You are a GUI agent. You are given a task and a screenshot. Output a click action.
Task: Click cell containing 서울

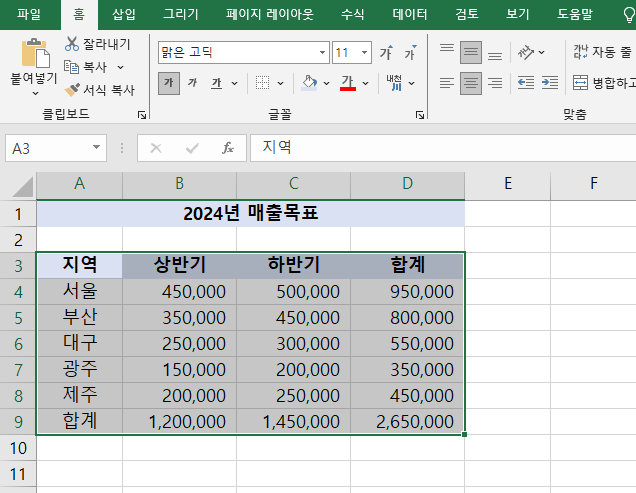80,292
